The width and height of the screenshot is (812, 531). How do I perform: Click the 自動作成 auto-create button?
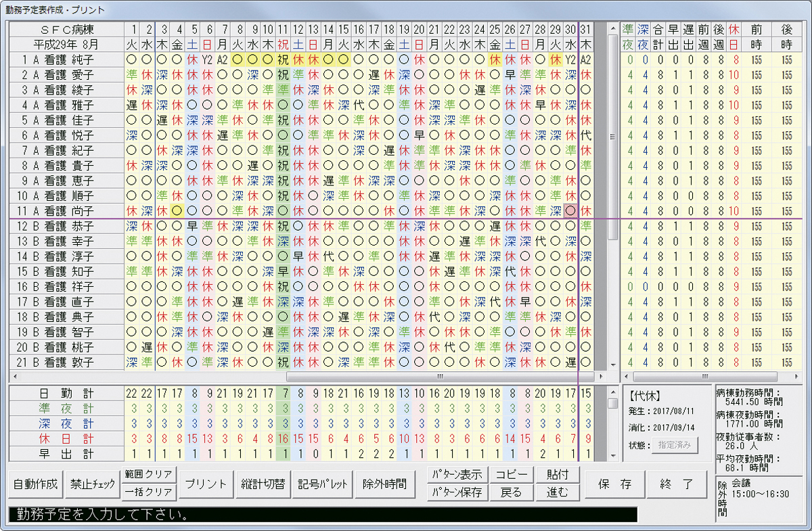tap(36, 484)
